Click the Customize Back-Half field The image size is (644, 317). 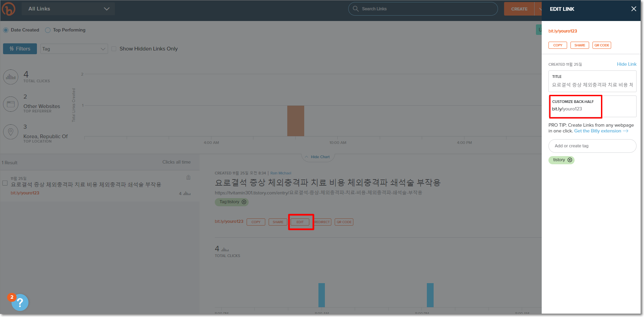point(593,106)
